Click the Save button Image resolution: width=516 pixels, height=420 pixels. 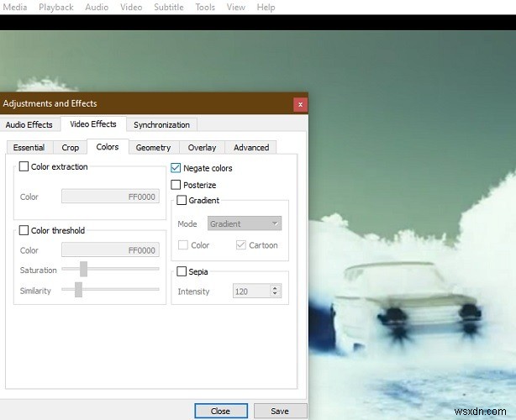[280, 411]
